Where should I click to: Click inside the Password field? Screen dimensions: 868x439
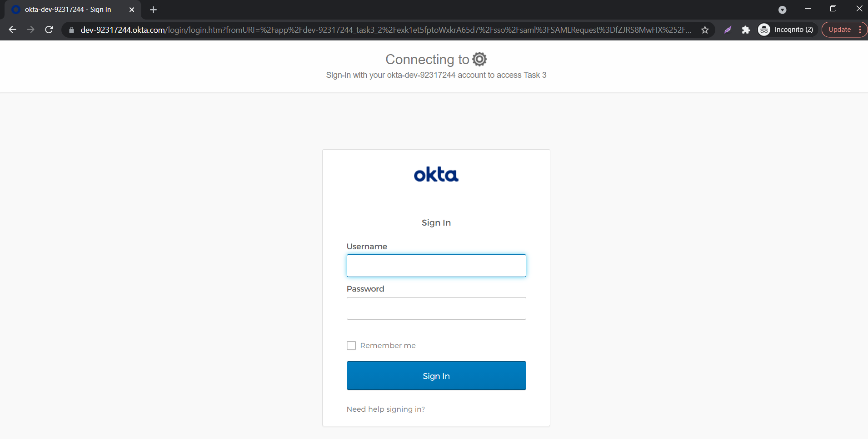click(435, 308)
